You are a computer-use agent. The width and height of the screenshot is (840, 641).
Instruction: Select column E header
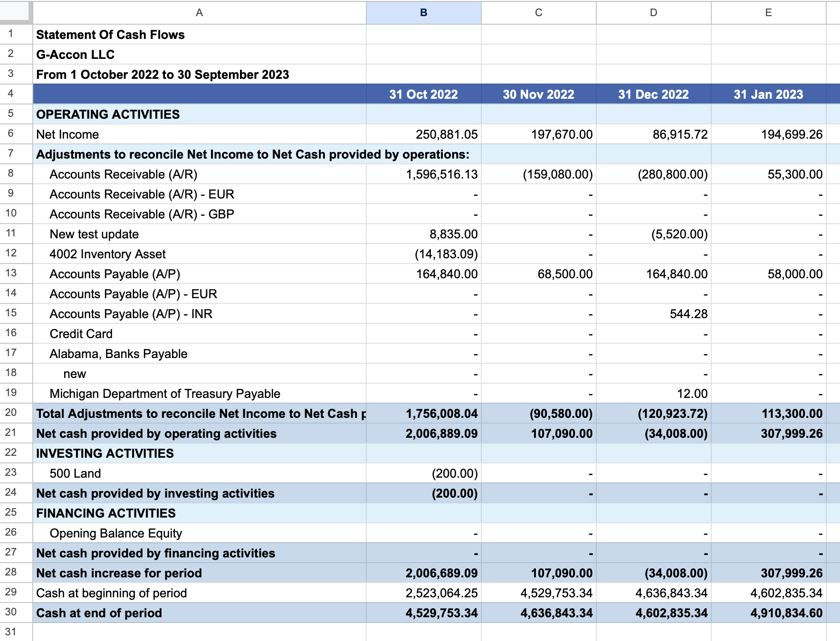[769, 13]
